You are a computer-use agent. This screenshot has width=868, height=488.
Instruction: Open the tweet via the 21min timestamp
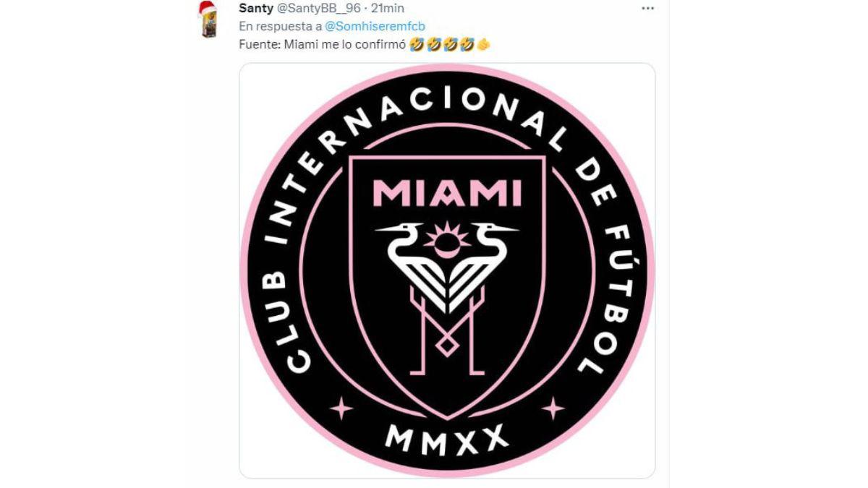386,8
